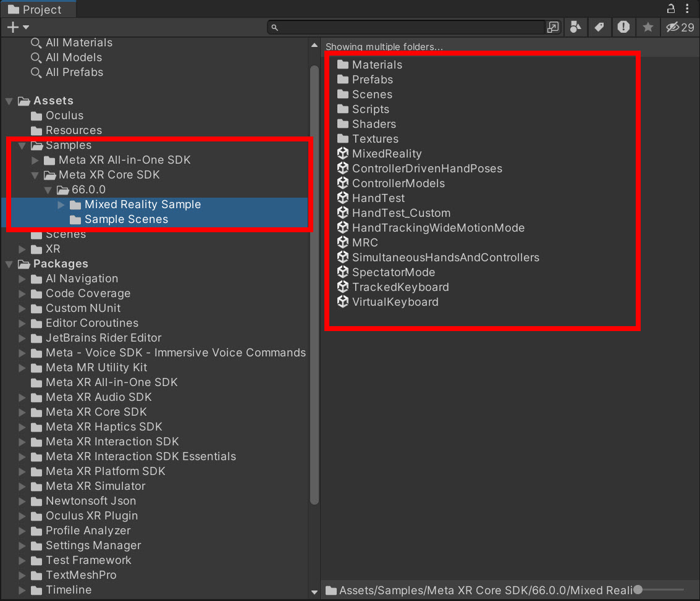The height and width of the screenshot is (601, 700).
Task: Open search in window icon
Action: click(553, 27)
